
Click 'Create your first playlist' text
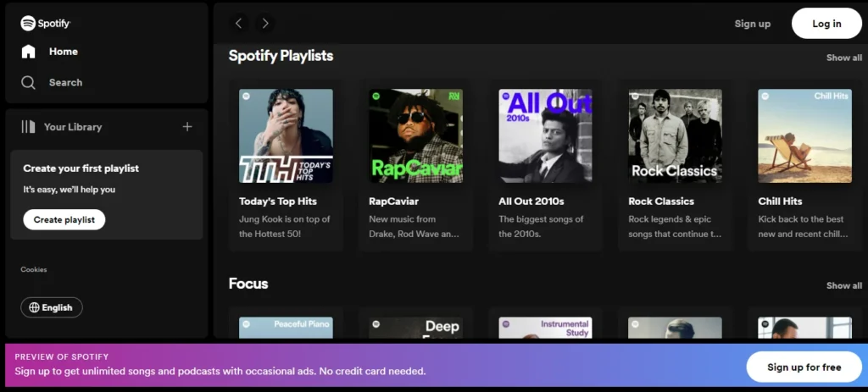(x=81, y=168)
